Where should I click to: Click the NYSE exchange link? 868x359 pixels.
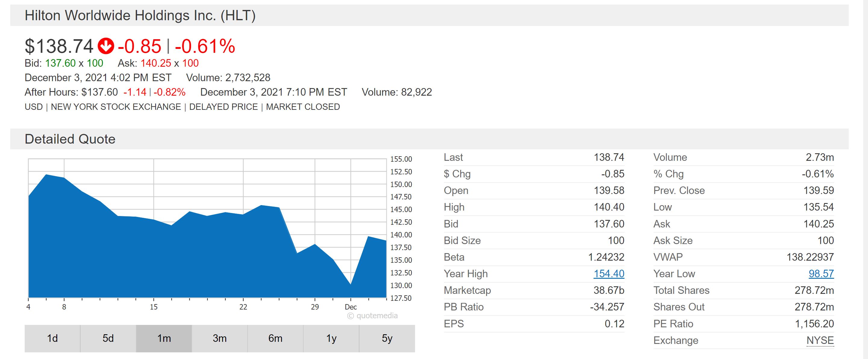(820, 340)
